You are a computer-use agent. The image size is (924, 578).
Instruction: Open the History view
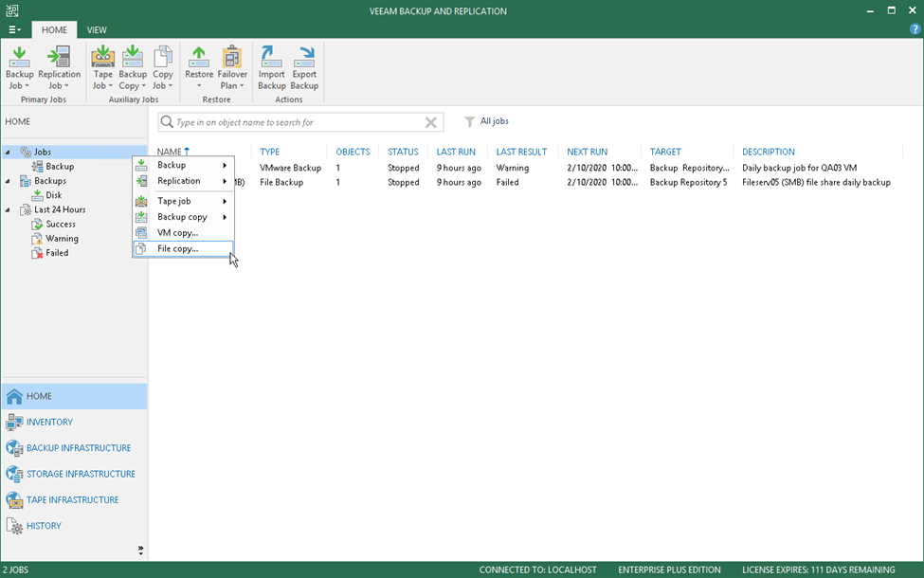tap(43, 525)
